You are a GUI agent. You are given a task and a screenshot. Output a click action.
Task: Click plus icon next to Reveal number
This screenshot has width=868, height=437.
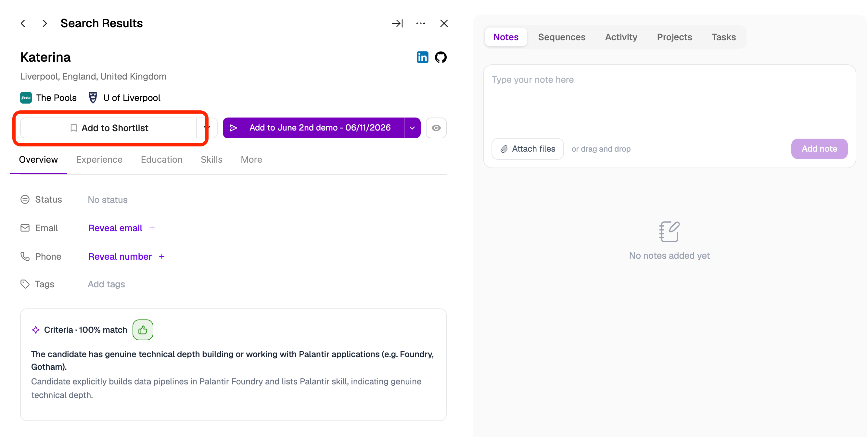pos(162,256)
